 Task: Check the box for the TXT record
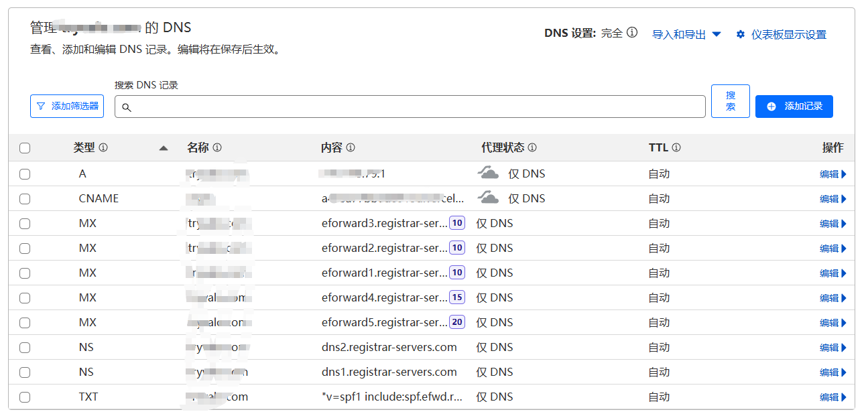25,397
